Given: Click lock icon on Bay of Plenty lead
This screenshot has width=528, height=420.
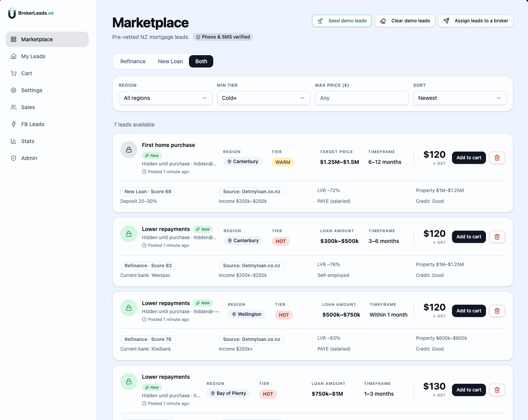Looking at the screenshot, I should point(129,381).
